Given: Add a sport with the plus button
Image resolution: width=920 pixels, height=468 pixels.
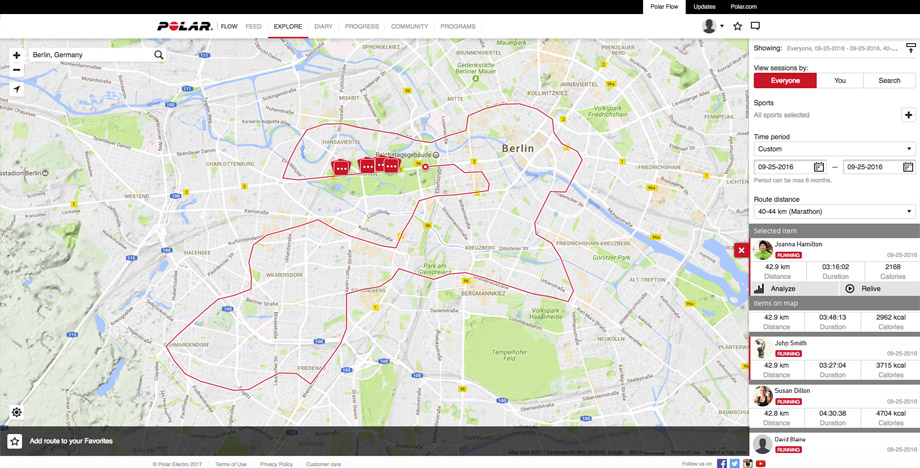Looking at the screenshot, I should 908,115.
